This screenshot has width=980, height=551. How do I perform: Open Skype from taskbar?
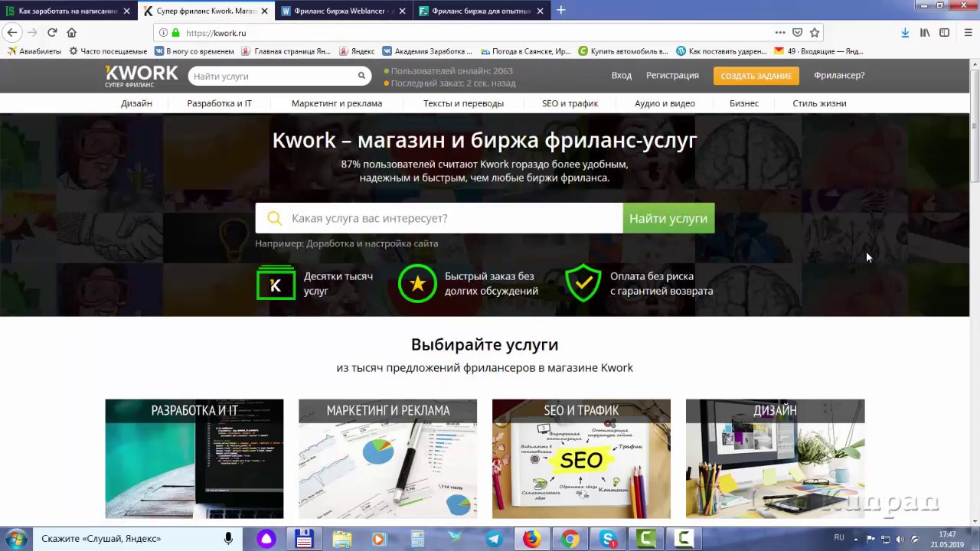coord(608,539)
